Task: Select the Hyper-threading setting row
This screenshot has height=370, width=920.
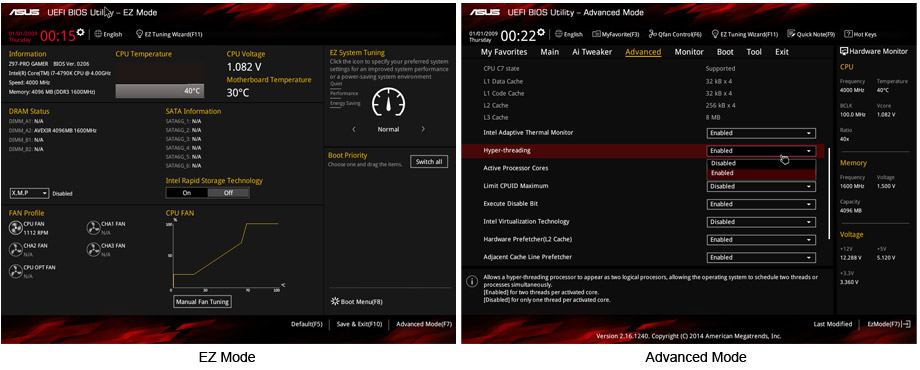Action: pos(644,151)
